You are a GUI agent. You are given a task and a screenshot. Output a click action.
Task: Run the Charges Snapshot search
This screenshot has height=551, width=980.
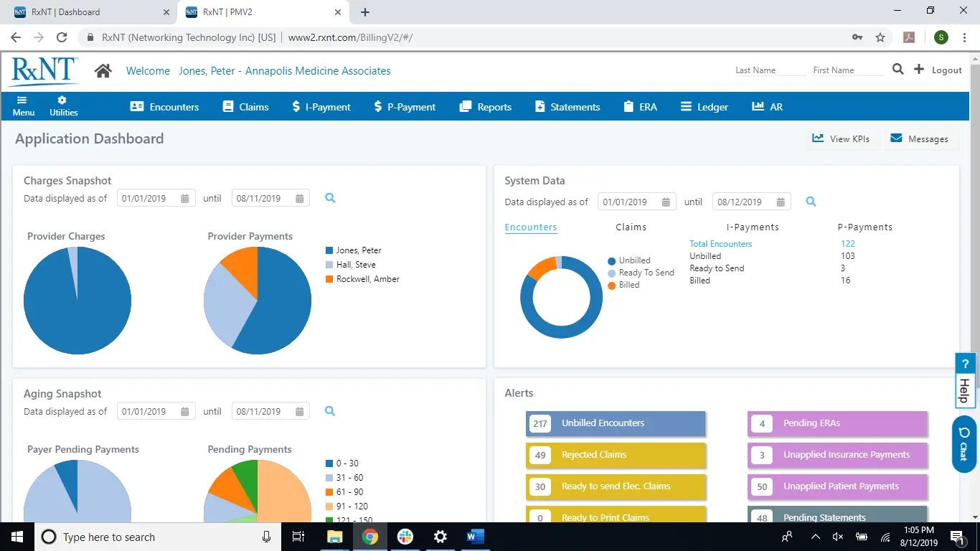pos(329,197)
